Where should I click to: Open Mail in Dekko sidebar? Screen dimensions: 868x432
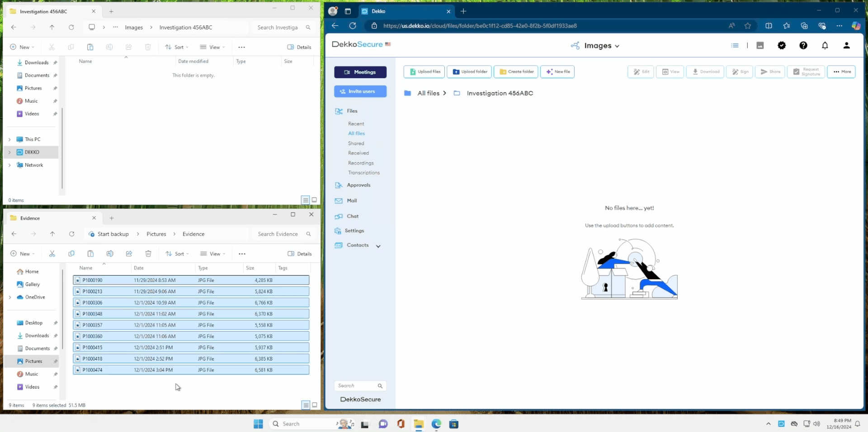[352, 201]
